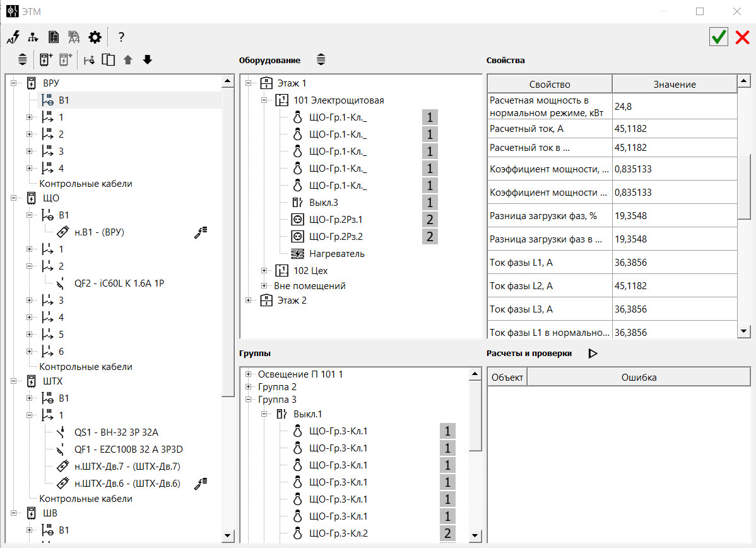Open the network hierarchy structure icon
Image resolution: width=756 pixels, height=548 pixels.
coord(33,37)
